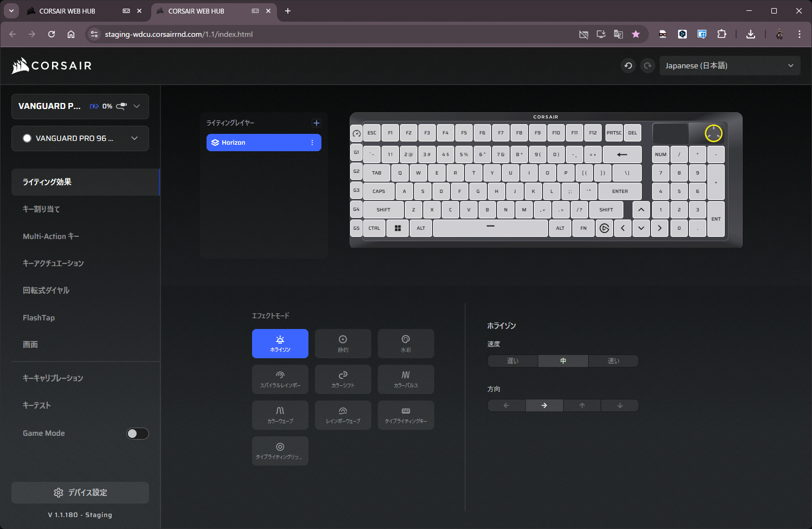Open the Horizon layer three-dot menu
Viewport: 812px width, 529px height.
[x=312, y=143]
